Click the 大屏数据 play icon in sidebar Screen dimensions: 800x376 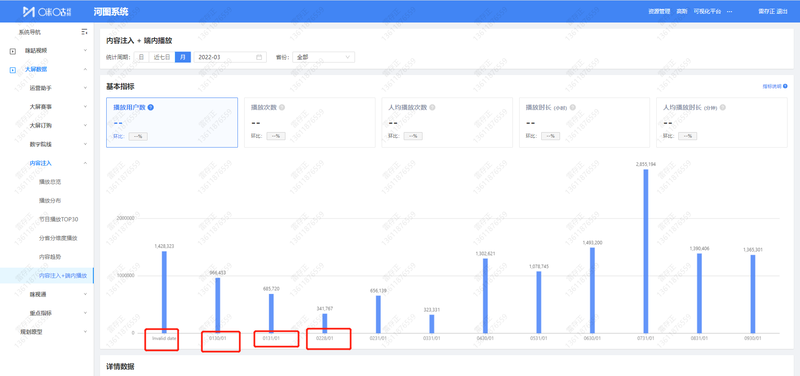pos(13,69)
